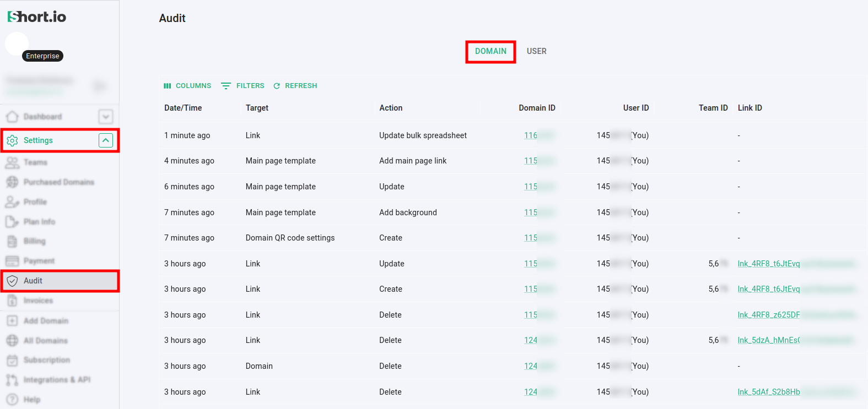This screenshot has width=868, height=409.
Task: Click the Payment card icon
Action: (12, 261)
